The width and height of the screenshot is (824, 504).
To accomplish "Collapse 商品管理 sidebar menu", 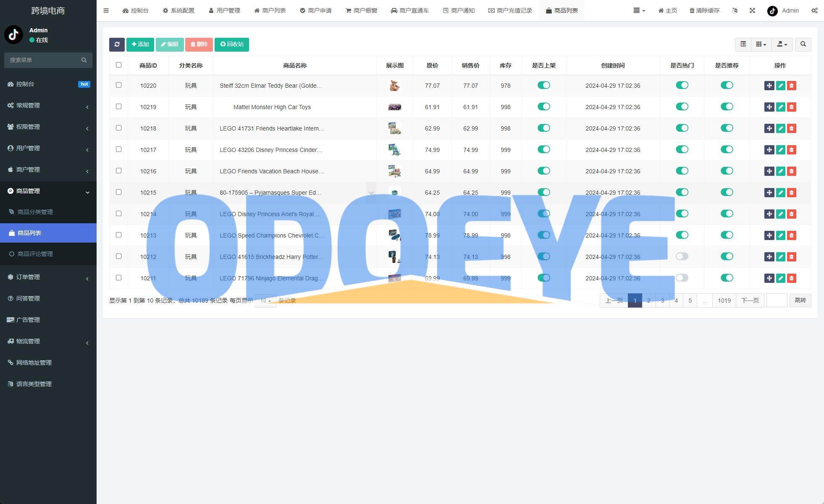I will click(48, 191).
